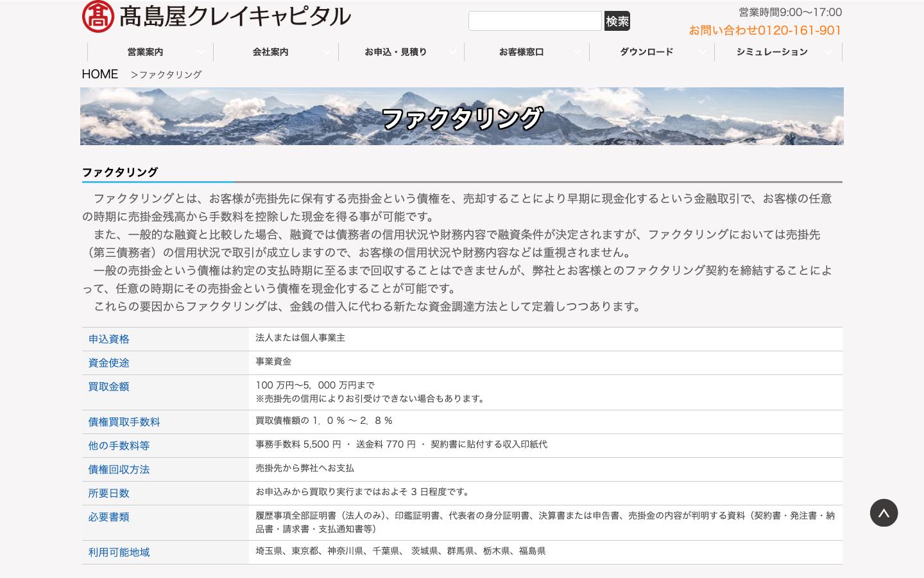
Task: Click the 買取金額 row label
Action: [x=109, y=387]
